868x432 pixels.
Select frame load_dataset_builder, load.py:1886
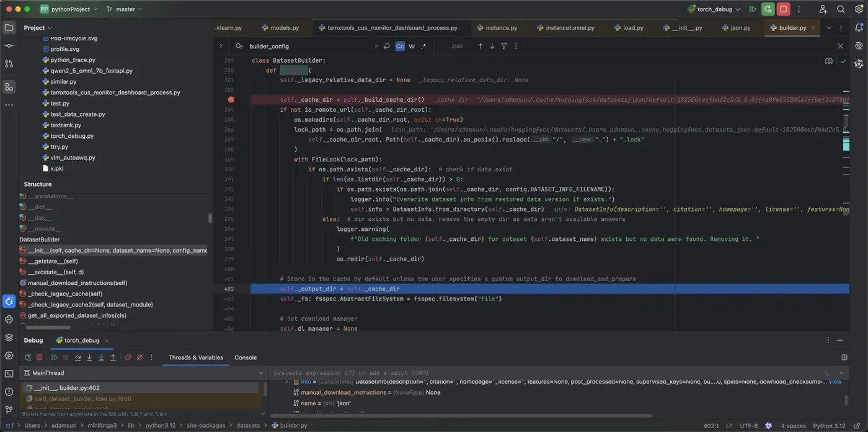83,398
